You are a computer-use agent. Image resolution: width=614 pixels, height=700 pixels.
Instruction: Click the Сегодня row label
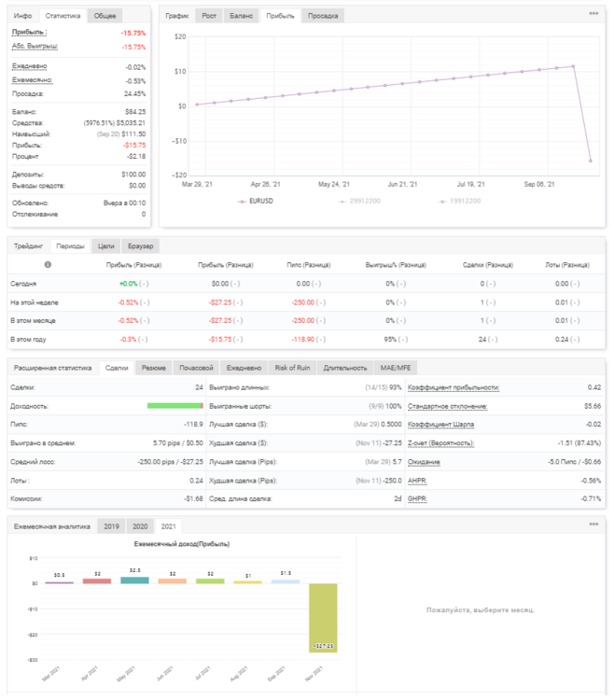click(23, 284)
